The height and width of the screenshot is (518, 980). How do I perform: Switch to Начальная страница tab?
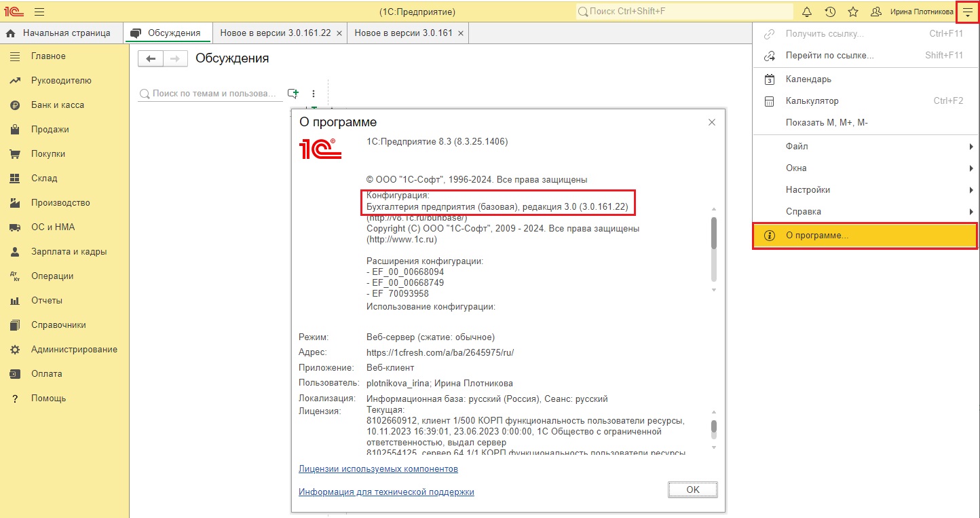point(62,33)
